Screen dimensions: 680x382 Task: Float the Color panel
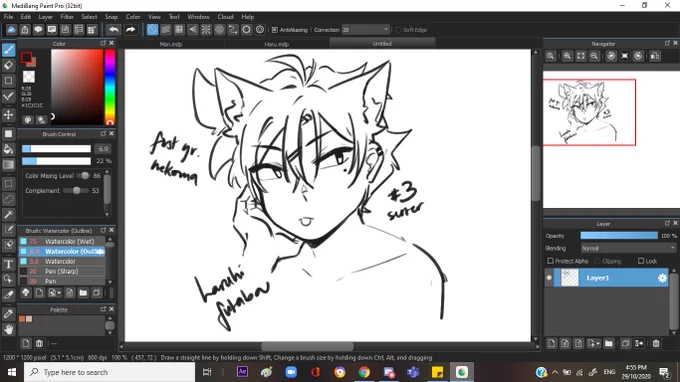[x=103, y=43]
